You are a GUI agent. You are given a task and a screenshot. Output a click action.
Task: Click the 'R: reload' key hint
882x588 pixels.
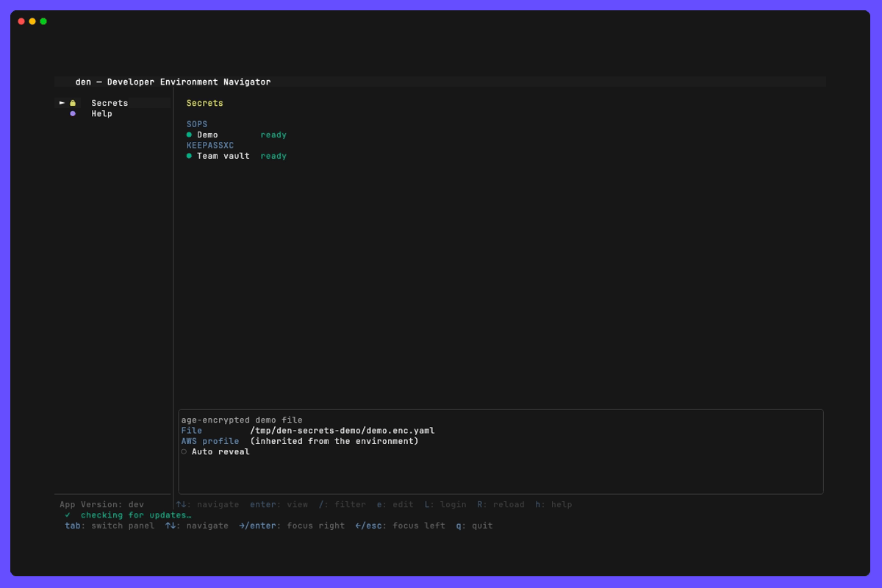pyautogui.click(x=501, y=505)
